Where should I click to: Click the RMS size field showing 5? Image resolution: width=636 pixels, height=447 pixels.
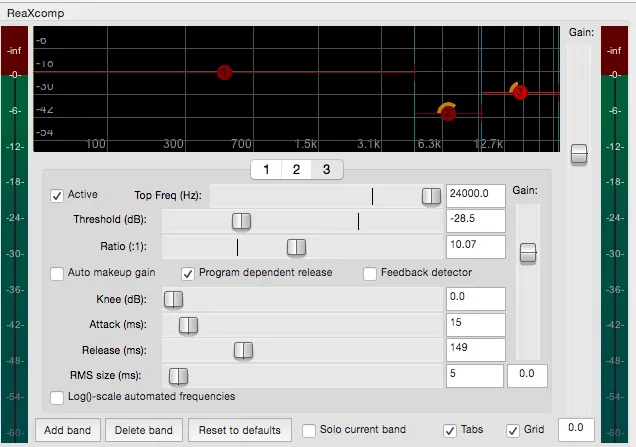475,376
